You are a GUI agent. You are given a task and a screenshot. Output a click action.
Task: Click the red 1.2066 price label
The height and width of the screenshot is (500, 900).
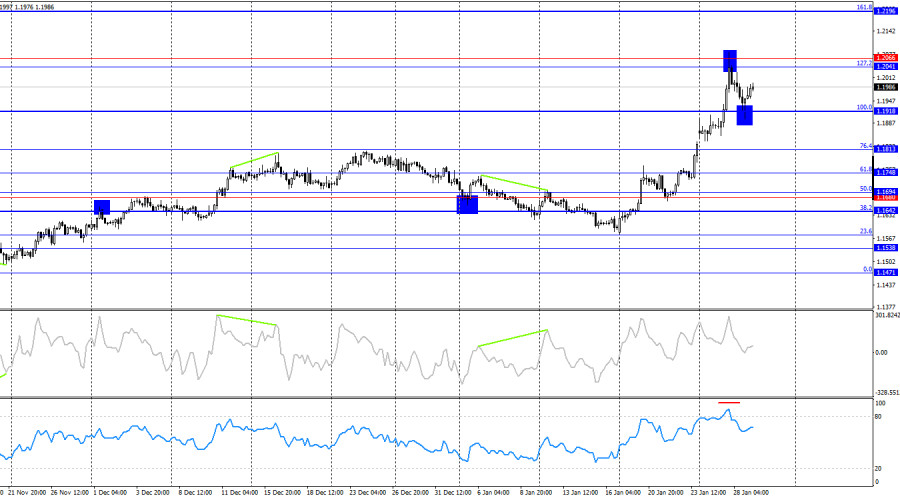click(886, 58)
